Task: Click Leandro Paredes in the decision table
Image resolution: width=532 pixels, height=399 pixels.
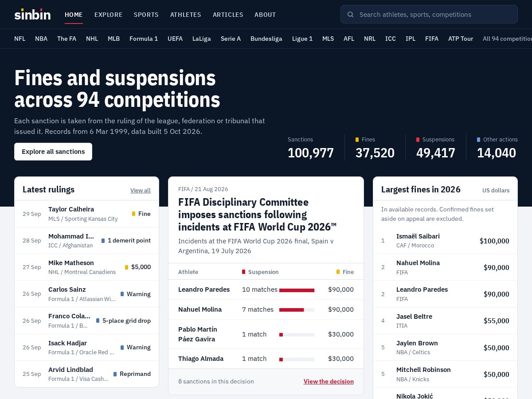Action: coord(204,289)
